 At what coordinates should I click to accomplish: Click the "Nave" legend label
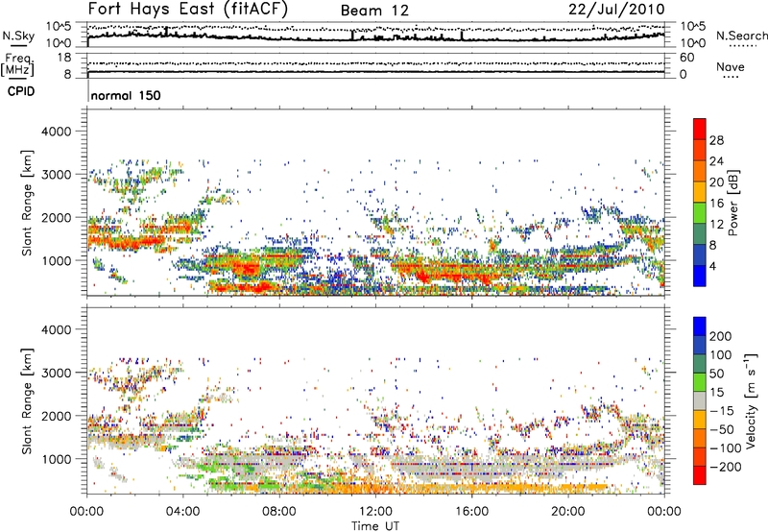[x=731, y=67]
